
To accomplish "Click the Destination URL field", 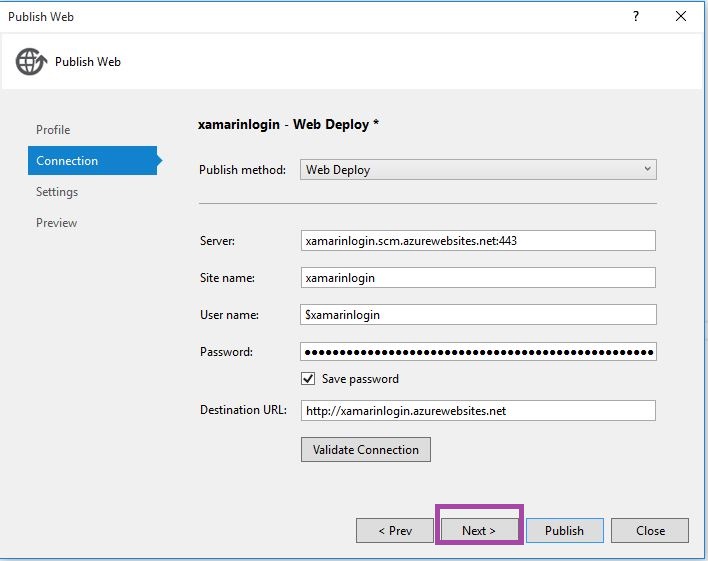I will [478, 411].
